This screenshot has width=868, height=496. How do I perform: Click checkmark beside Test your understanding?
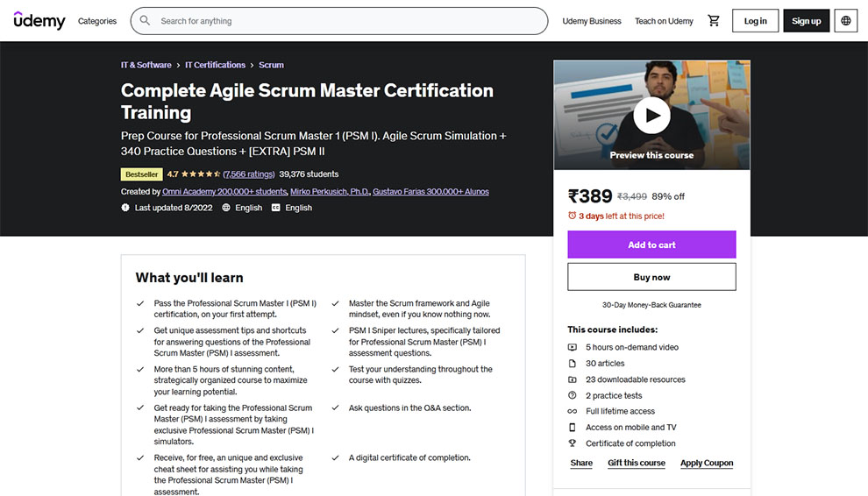coord(336,369)
